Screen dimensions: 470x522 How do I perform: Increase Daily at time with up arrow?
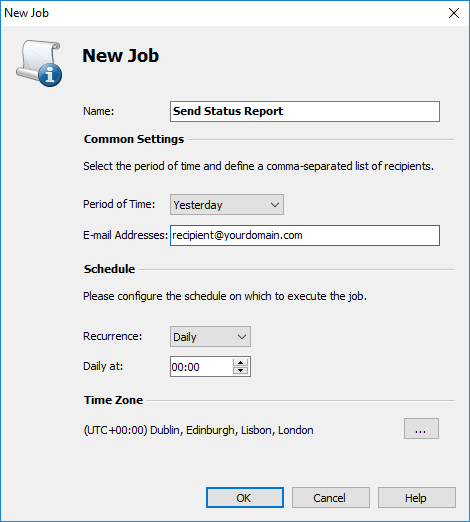(x=241, y=363)
